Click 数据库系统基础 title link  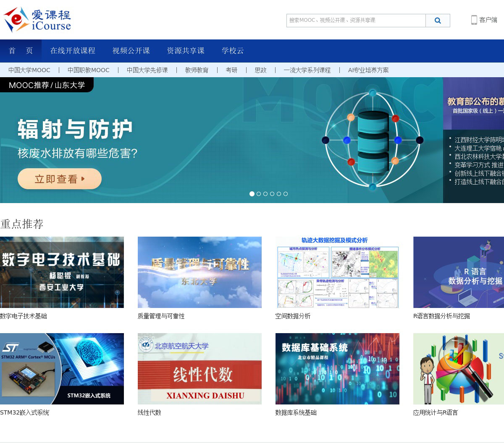[x=296, y=412]
